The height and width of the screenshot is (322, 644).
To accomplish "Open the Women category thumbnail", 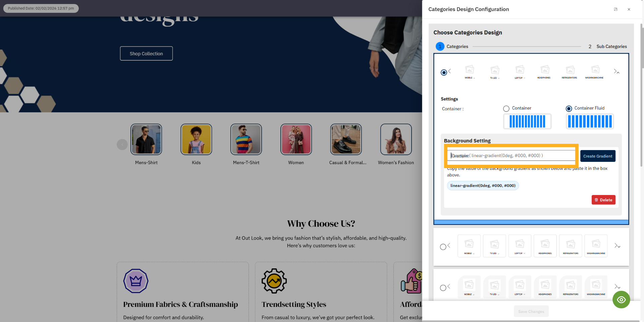I will click(x=296, y=139).
